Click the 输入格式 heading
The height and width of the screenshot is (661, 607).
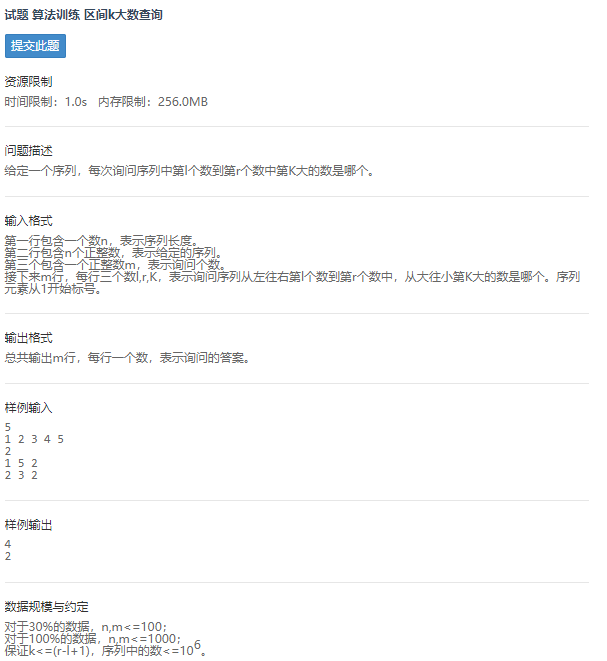pos(28,220)
